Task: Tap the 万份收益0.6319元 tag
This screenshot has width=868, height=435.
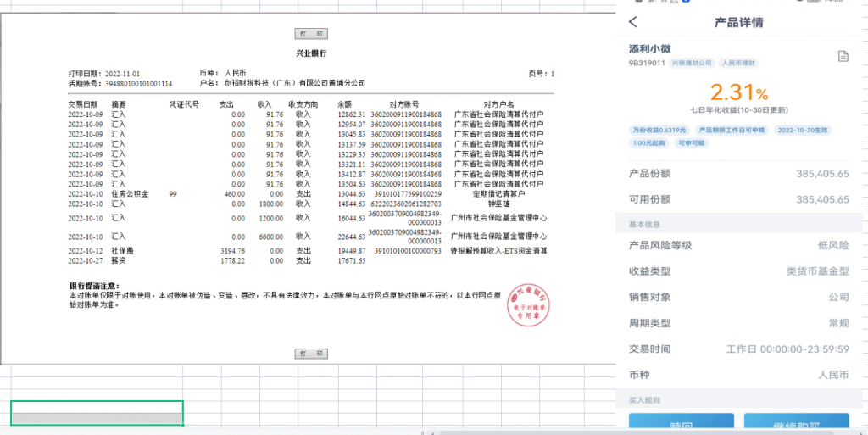Action: click(x=659, y=130)
